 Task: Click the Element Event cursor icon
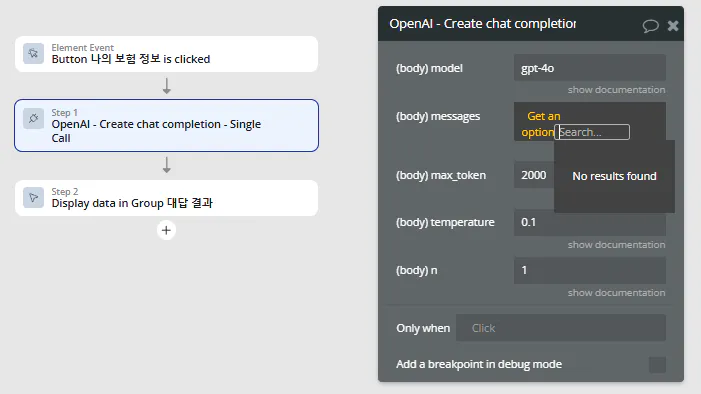pos(34,54)
